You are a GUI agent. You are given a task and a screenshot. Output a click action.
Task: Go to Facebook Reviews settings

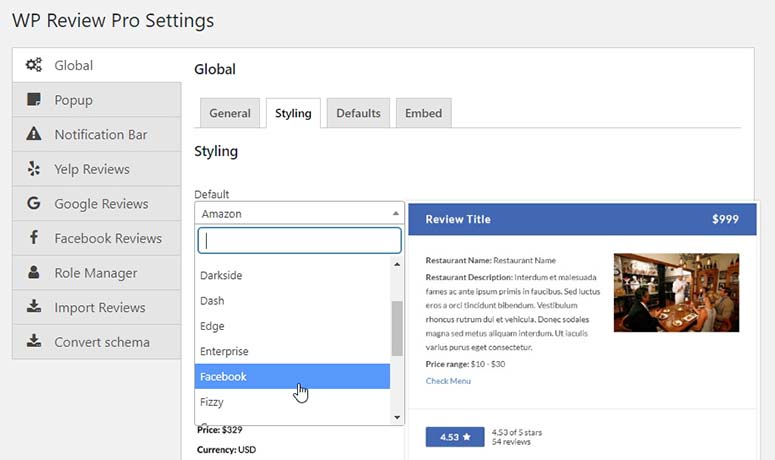97,238
